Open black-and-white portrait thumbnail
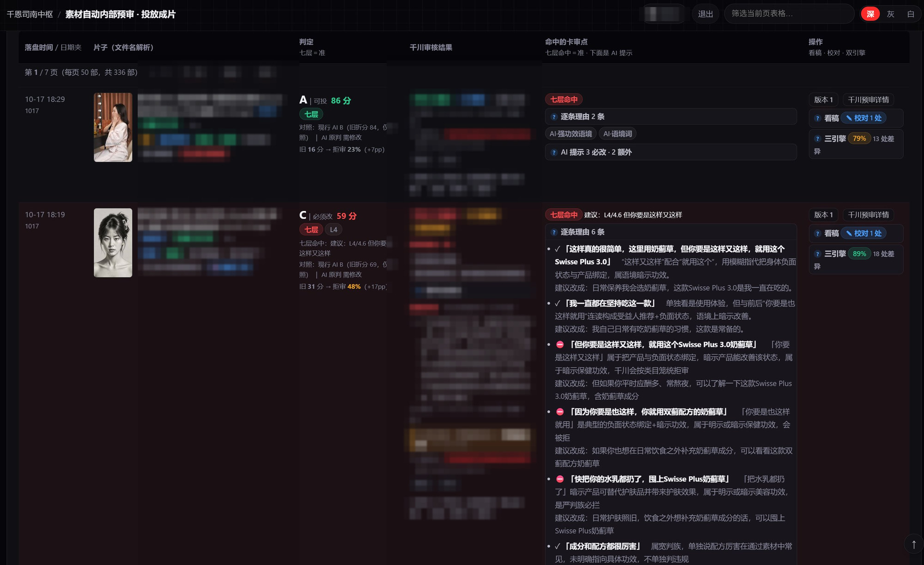 [x=113, y=243]
